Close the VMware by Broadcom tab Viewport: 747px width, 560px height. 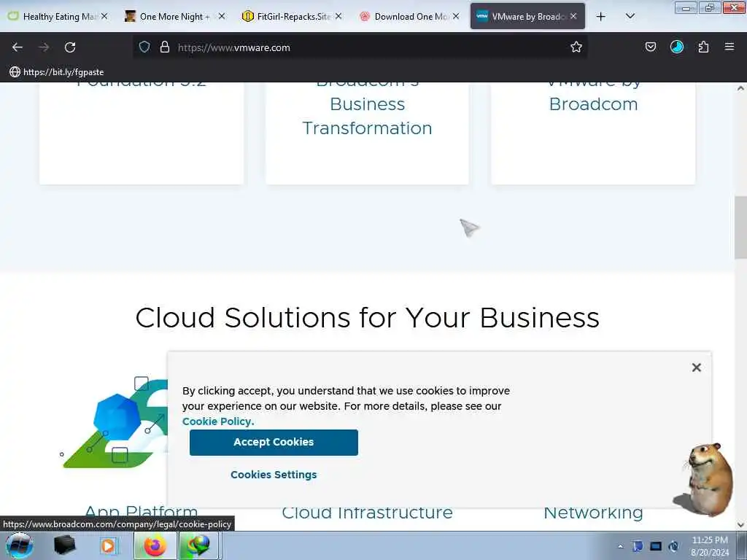(x=573, y=16)
